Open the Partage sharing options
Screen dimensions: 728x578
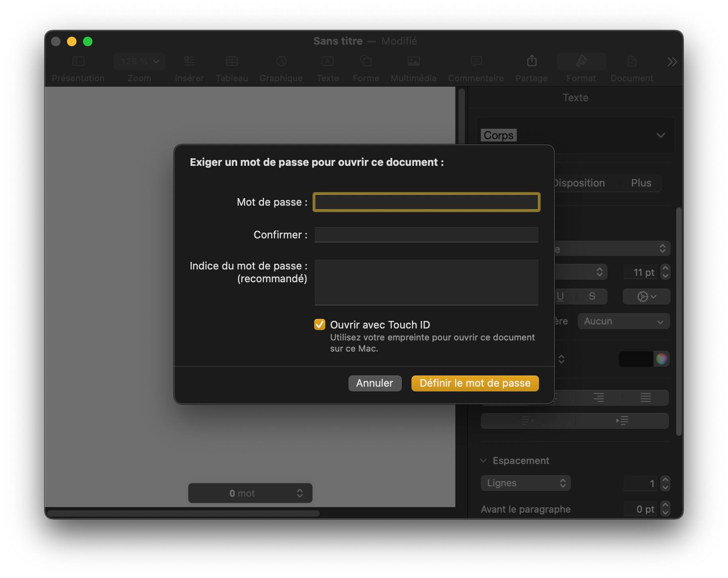point(531,68)
